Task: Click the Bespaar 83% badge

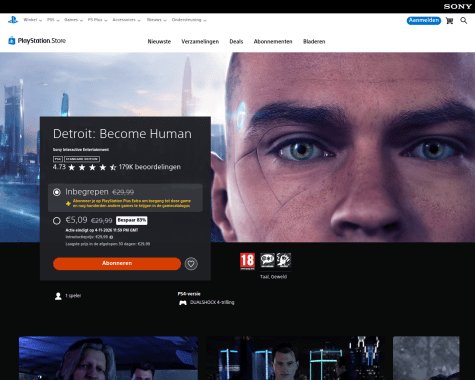Action: (x=132, y=220)
